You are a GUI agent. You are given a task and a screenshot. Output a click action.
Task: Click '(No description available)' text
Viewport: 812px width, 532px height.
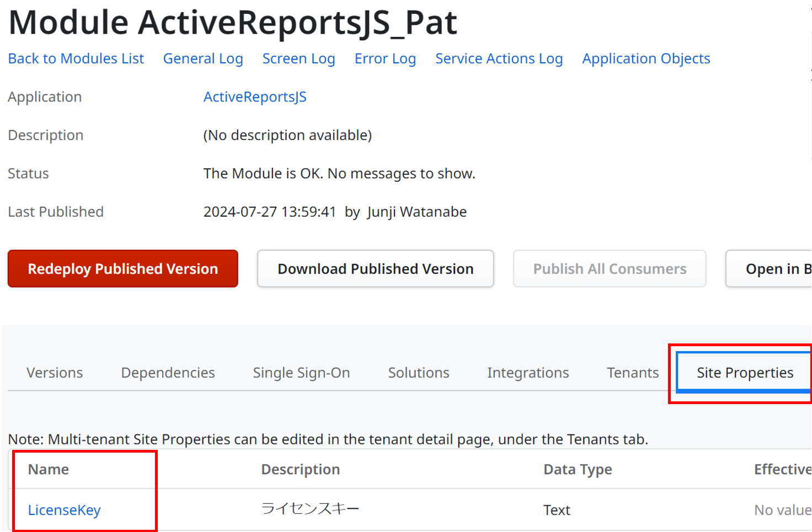(x=287, y=135)
